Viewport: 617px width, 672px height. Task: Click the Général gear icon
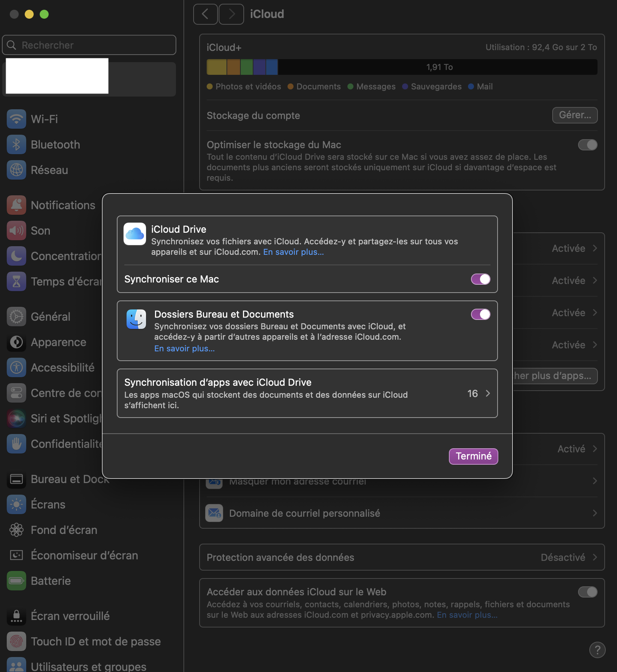tap(16, 317)
